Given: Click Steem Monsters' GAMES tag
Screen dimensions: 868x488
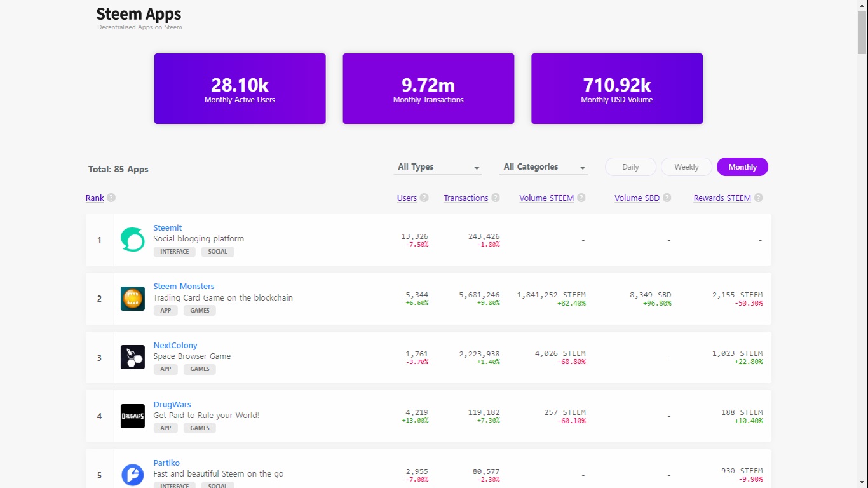Looking at the screenshot, I should [x=200, y=311].
